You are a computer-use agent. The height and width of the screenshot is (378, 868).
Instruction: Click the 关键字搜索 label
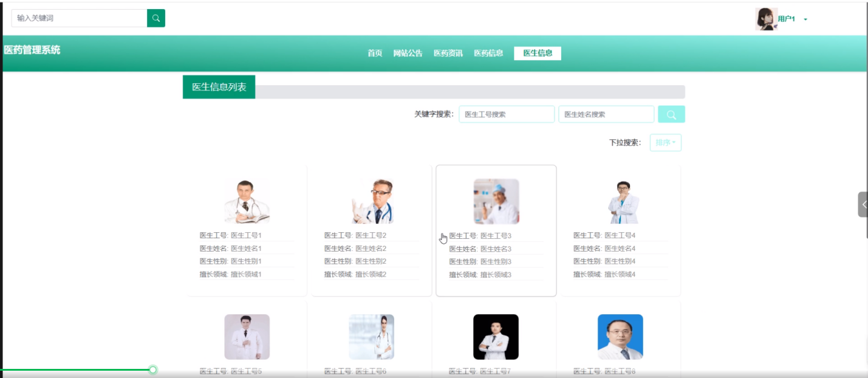coord(434,114)
